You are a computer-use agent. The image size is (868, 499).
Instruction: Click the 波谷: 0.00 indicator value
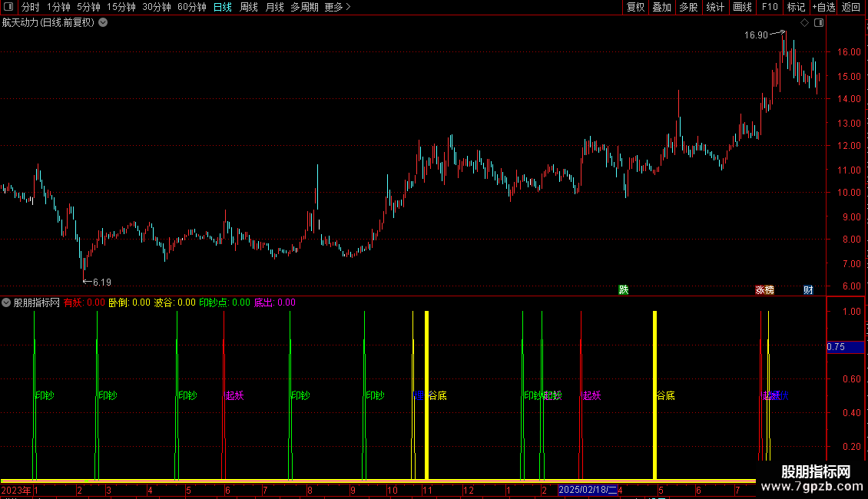(174, 302)
